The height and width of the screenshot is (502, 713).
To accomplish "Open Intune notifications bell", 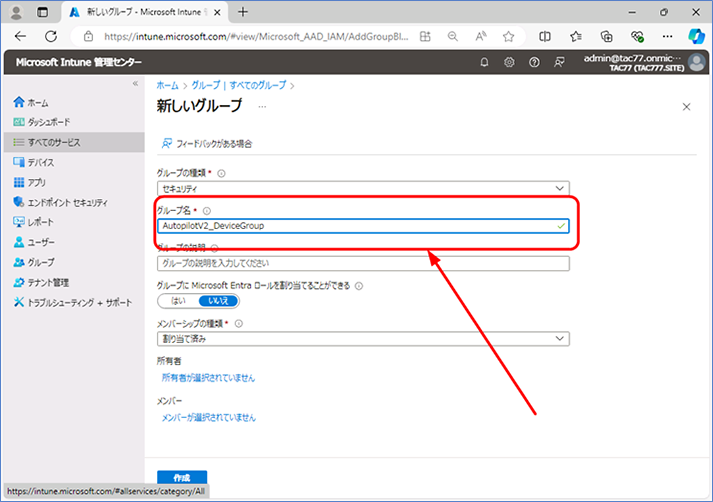I will pyautogui.click(x=484, y=62).
